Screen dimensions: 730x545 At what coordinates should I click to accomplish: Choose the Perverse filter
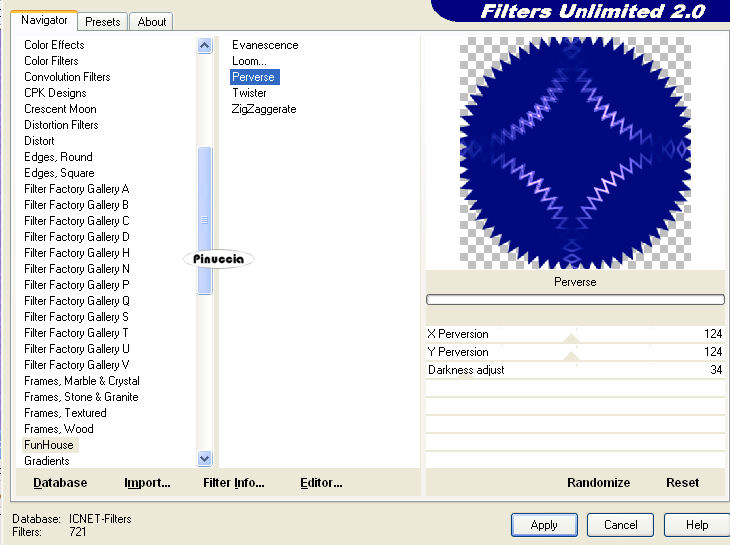click(254, 77)
